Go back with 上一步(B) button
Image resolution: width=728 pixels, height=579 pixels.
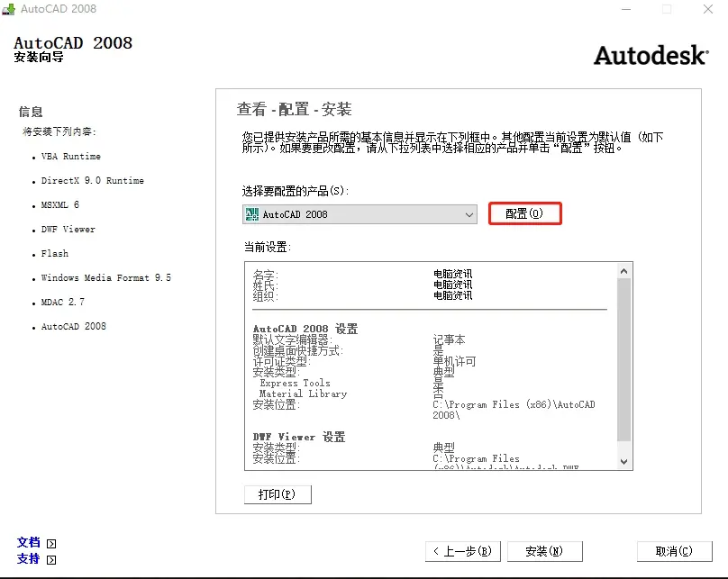[x=463, y=551]
